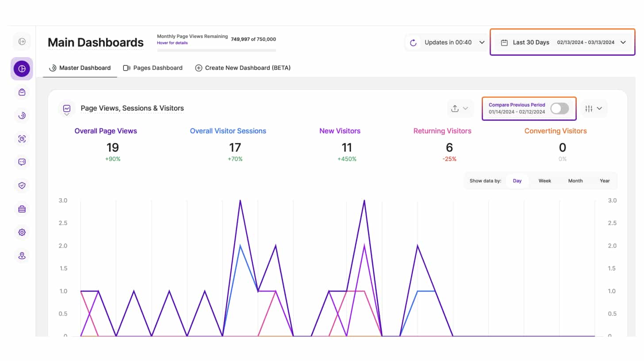The image size is (644, 361).
Task: Open settings gear in sidebar
Action: (22, 232)
